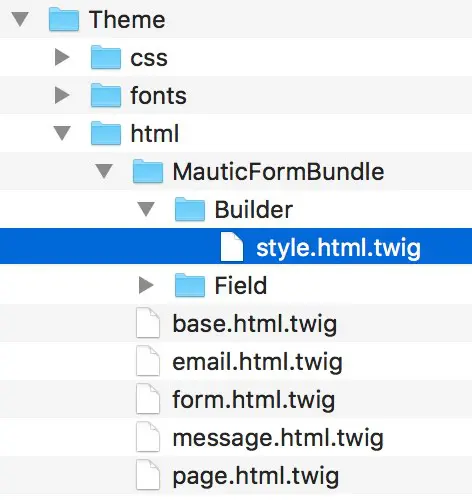Choose the form.html.twig file
The width and height of the screenshot is (472, 500).
pyautogui.click(x=254, y=400)
